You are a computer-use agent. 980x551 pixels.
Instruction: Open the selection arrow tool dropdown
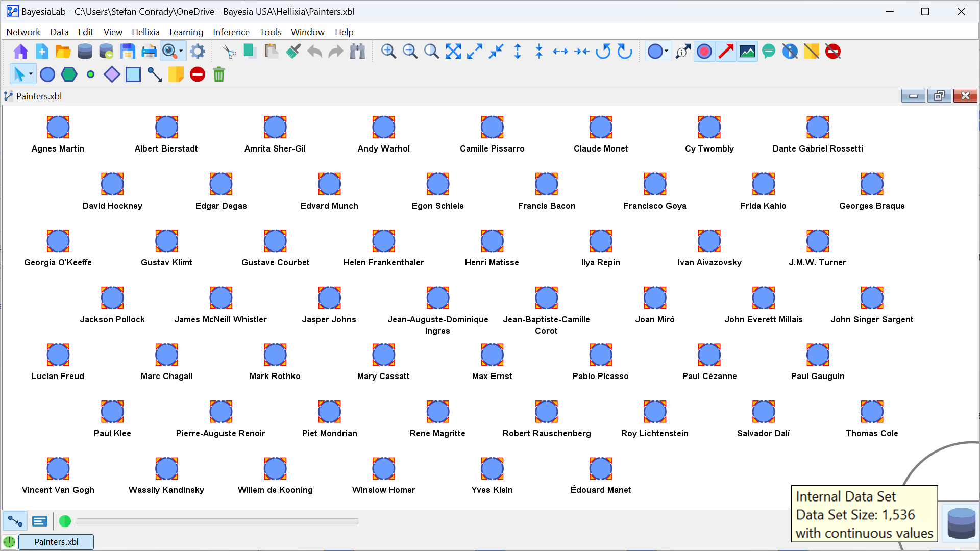(x=31, y=74)
